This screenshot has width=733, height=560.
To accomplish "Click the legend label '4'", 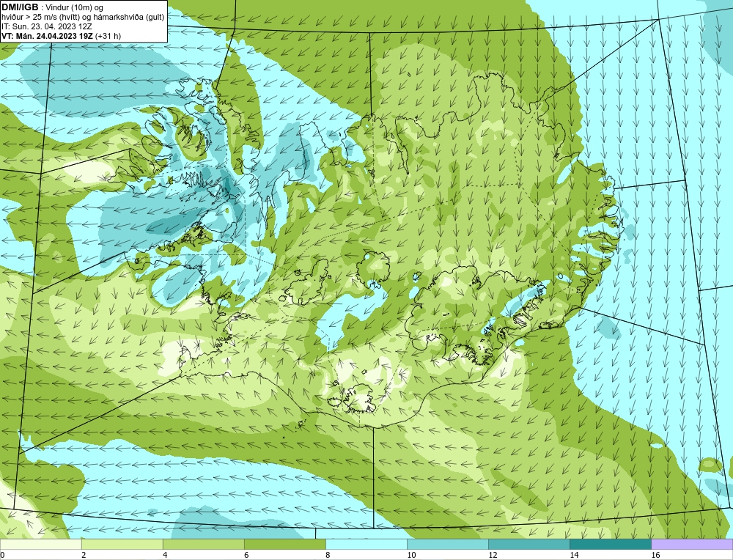I will coord(165,555).
